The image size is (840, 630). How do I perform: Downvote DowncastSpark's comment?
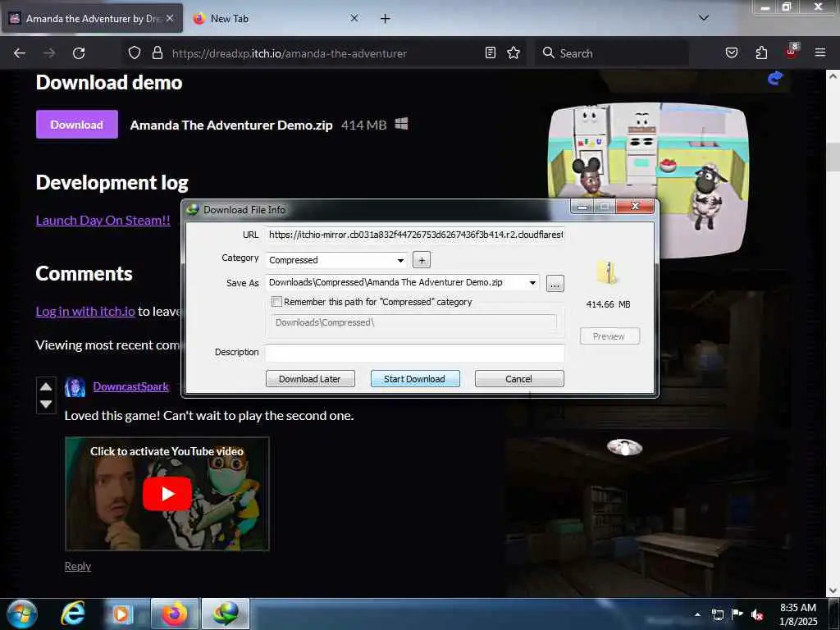tap(46, 404)
